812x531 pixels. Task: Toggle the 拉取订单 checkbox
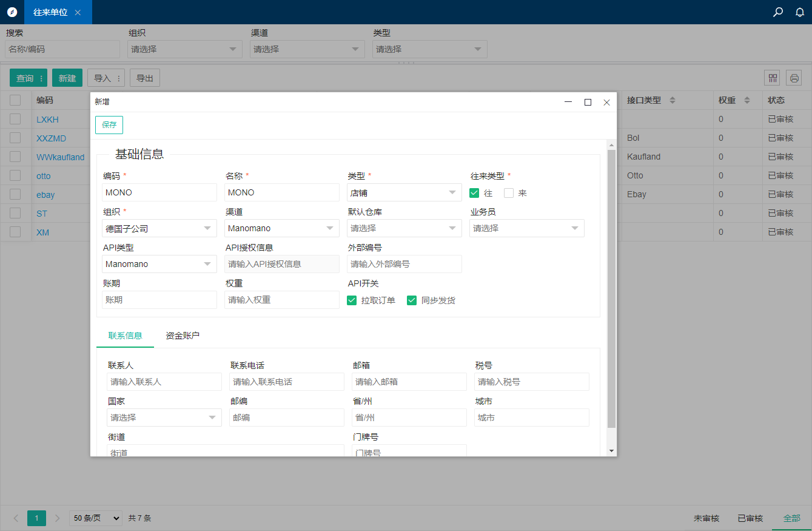pos(352,300)
